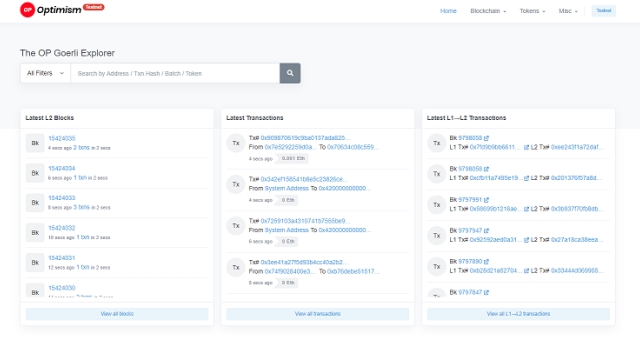The height and width of the screenshot is (360, 640).
Task: Open block 15424031
Action: point(62,258)
